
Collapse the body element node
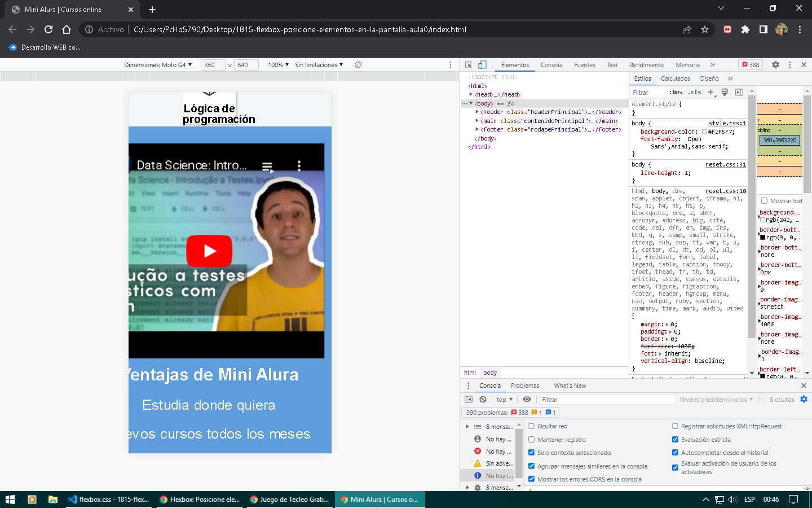click(x=471, y=103)
